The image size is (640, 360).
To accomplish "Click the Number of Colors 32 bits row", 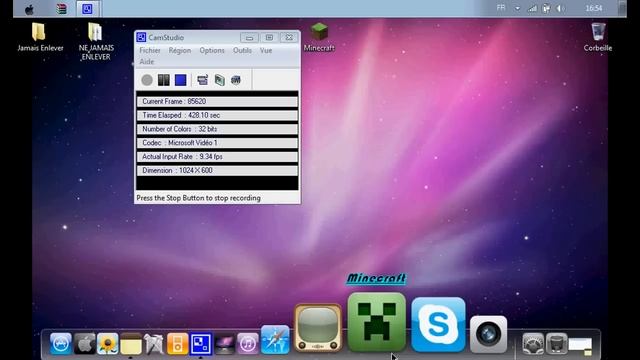I will [217, 129].
